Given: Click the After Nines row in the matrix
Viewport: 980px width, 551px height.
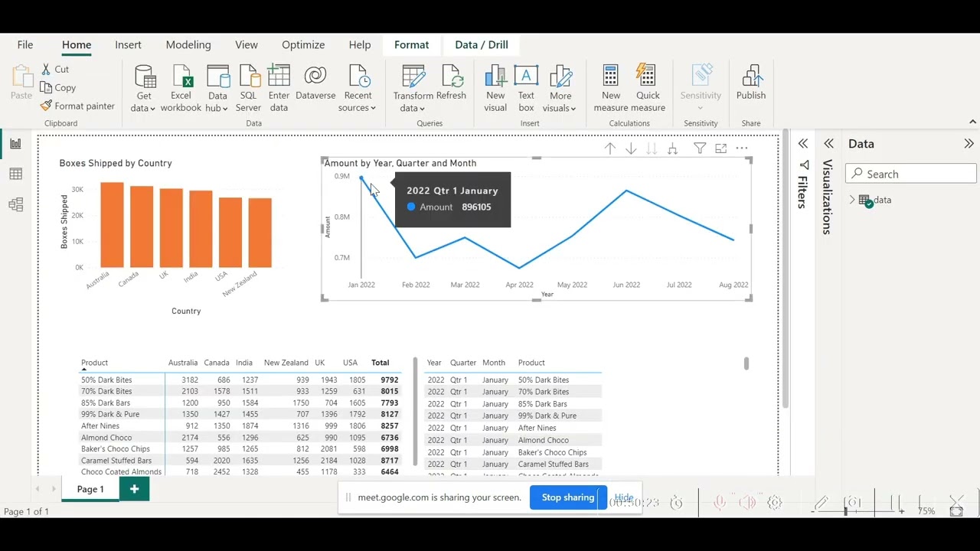Looking at the screenshot, I should coord(240,425).
